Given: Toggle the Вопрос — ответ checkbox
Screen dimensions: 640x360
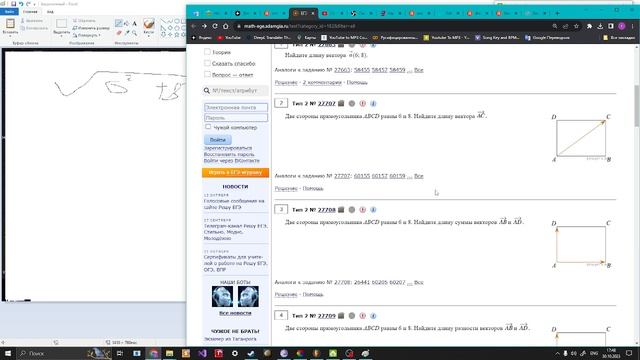Looking at the screenshot, I should click(207, 74).
